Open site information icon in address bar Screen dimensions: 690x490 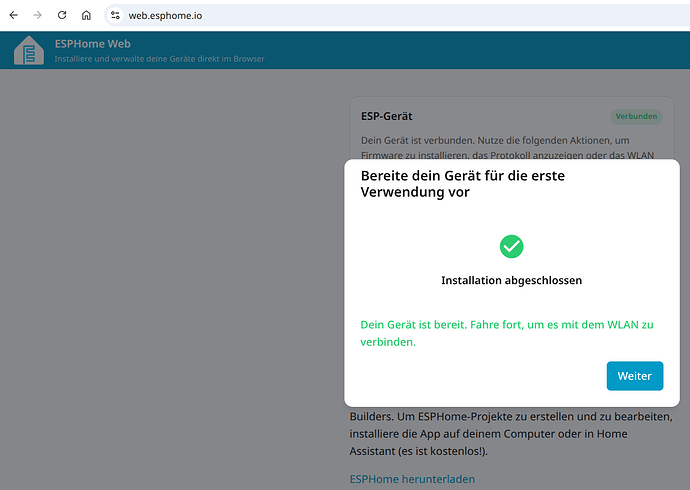click(115, 15)
